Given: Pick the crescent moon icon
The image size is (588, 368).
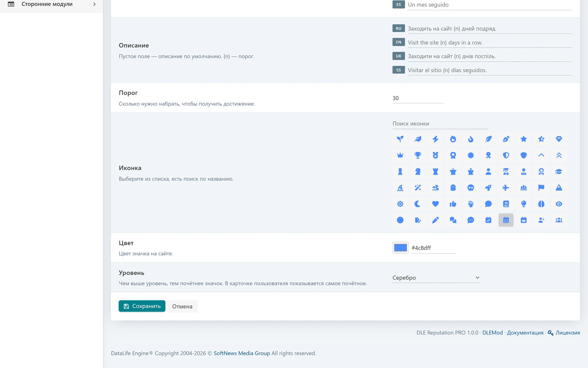Looking at the screenshot, I should 418,204.
